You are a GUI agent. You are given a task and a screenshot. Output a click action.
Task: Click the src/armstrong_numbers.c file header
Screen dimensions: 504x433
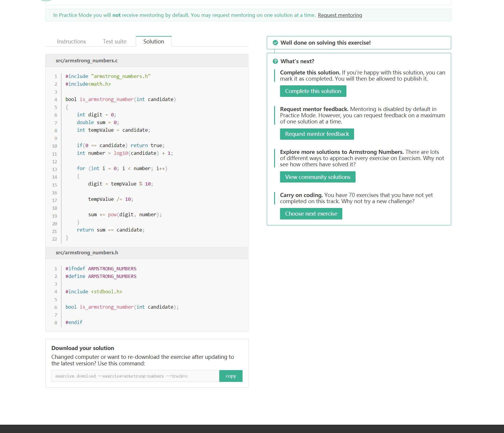86,61
